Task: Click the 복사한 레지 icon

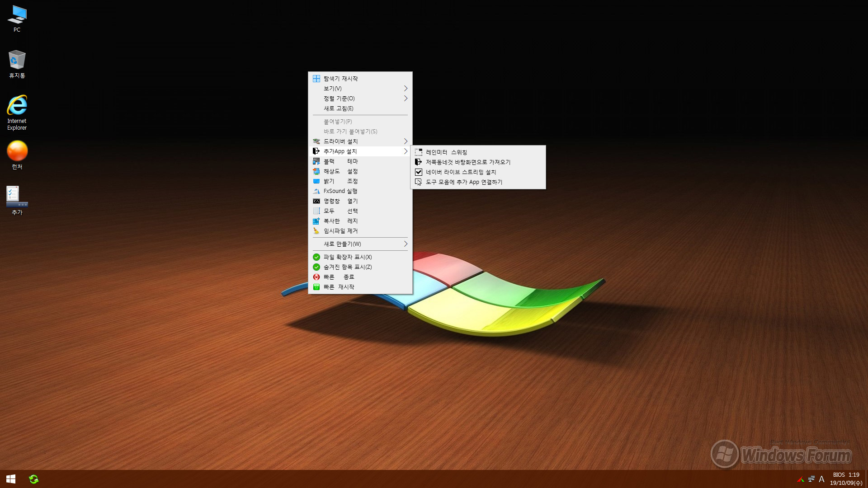Action: 316,221
